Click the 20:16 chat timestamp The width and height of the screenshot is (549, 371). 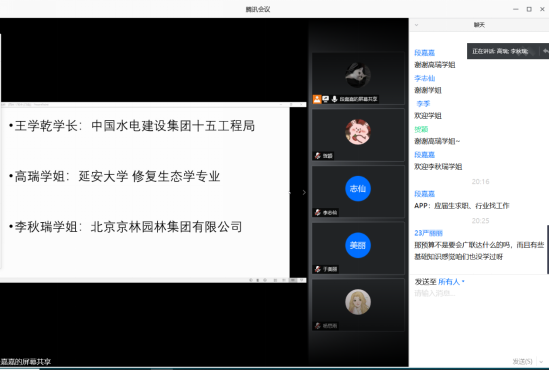(480, 182)
